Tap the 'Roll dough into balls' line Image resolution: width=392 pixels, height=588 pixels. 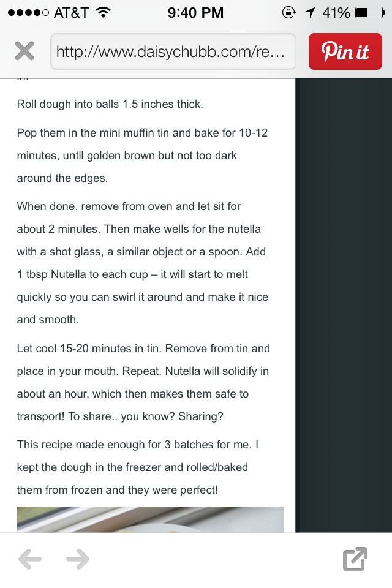[x=110, y=104]
